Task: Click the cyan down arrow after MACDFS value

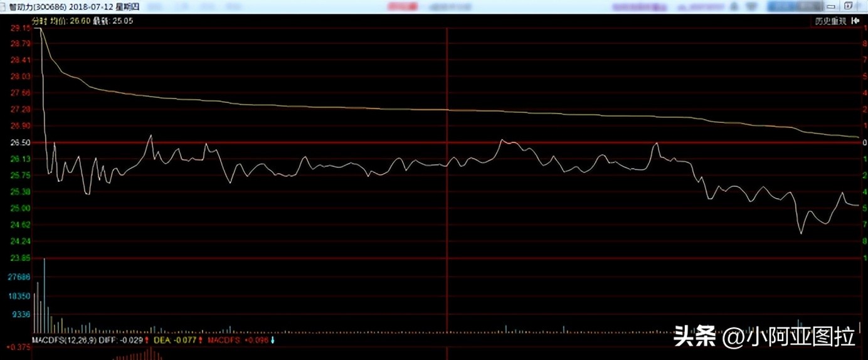Action: pyautogui.click(x=272, y=340)
